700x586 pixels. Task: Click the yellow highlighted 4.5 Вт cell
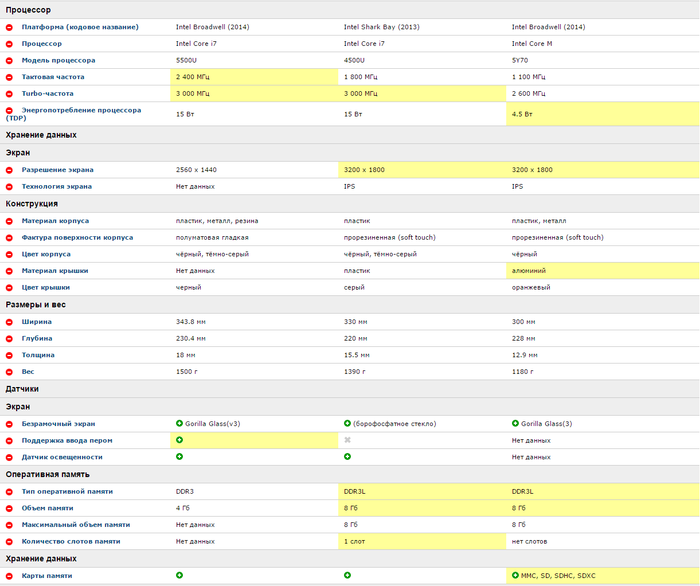coord(602,114)
